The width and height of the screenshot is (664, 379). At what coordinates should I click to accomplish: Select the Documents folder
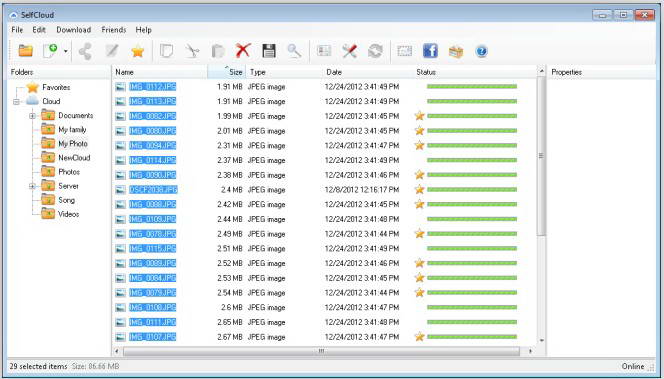(x=75, y=115)
